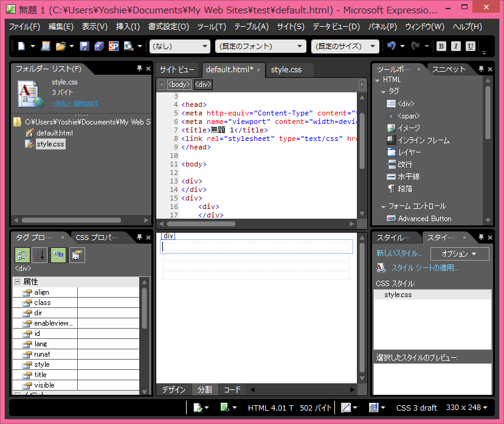Click the 新しいスタイル... link
The height and width of the screenshot is (424, 504).
399,253
